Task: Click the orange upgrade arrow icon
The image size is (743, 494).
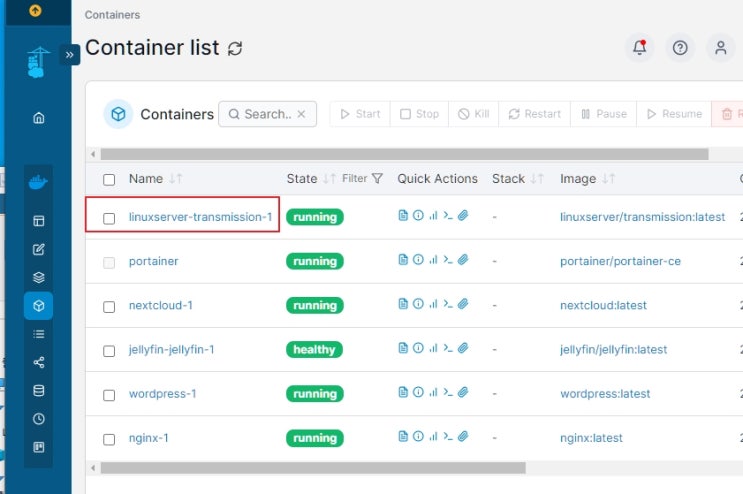Action: point(35,10)
